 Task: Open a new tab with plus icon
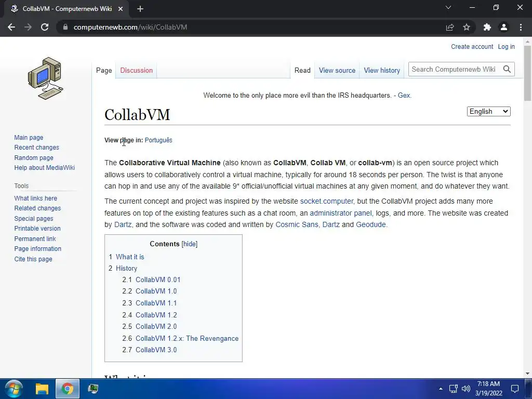140,9
